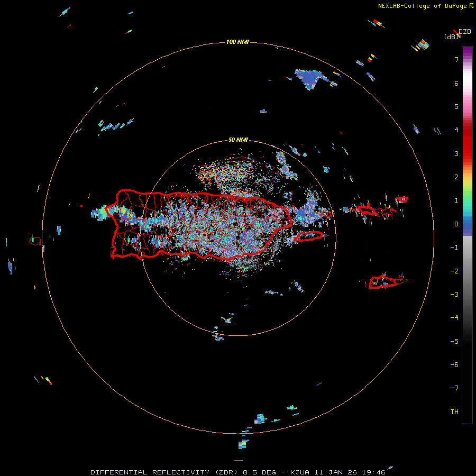Screen dimensions: 476x476
Task: Click the 7 value on the dB scale
Action: (456, 59)
